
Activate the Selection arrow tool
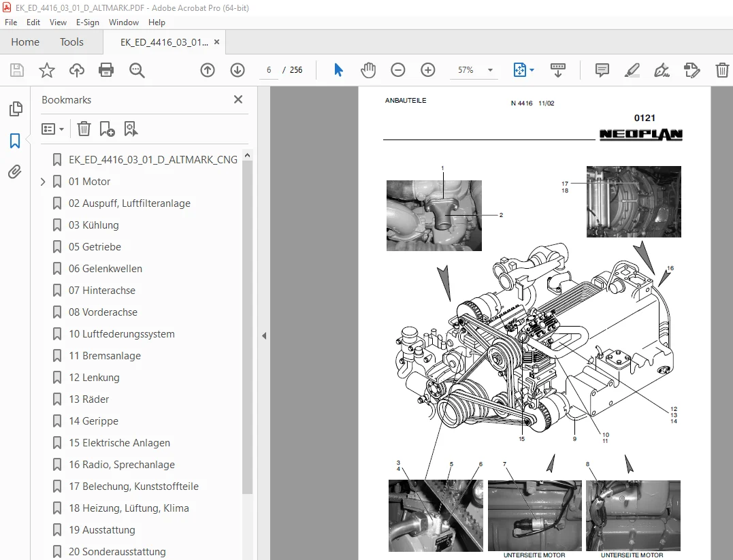pyautogui.click(x=338, y=70)
